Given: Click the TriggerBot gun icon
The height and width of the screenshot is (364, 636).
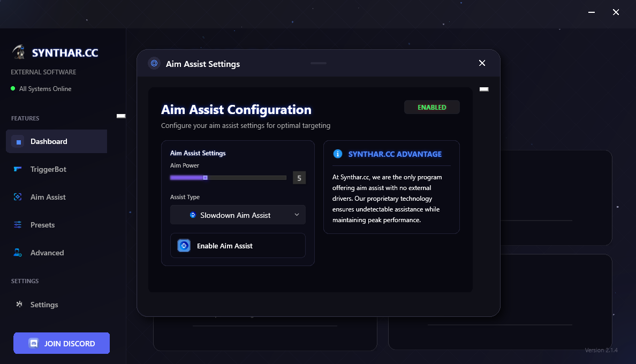Looking at the screenshot, I should (x=18, y=169).
